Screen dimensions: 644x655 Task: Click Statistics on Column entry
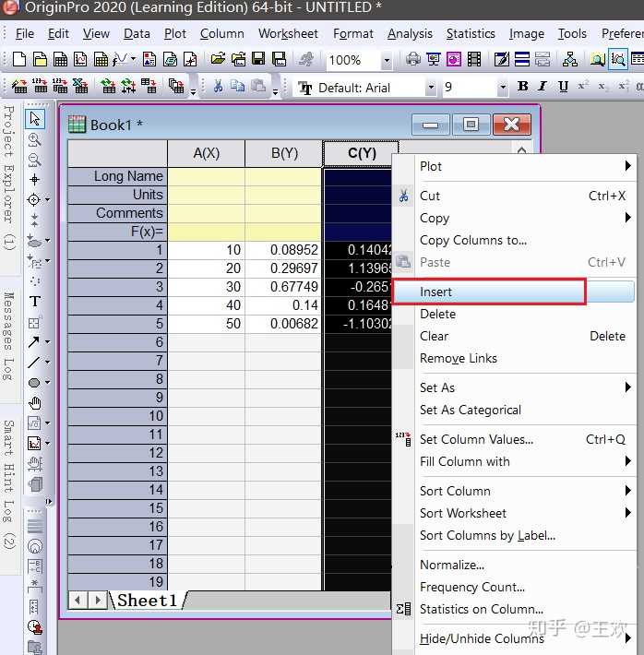pyautogui.click(x=514, y=609)
